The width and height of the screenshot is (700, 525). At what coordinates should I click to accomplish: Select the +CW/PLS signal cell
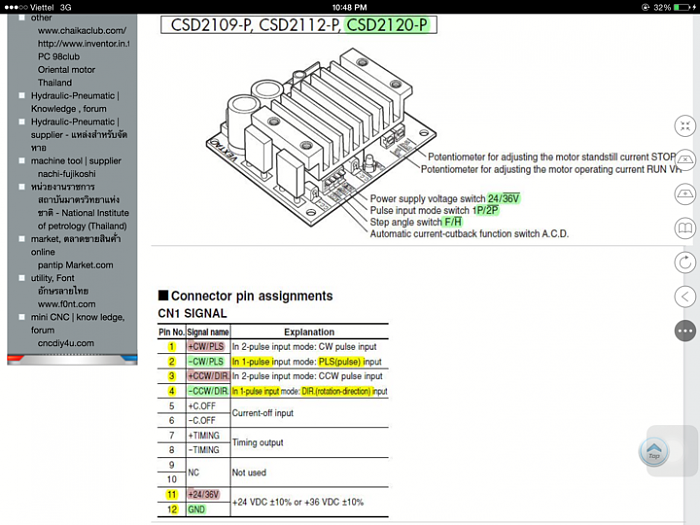coord(206,347)
